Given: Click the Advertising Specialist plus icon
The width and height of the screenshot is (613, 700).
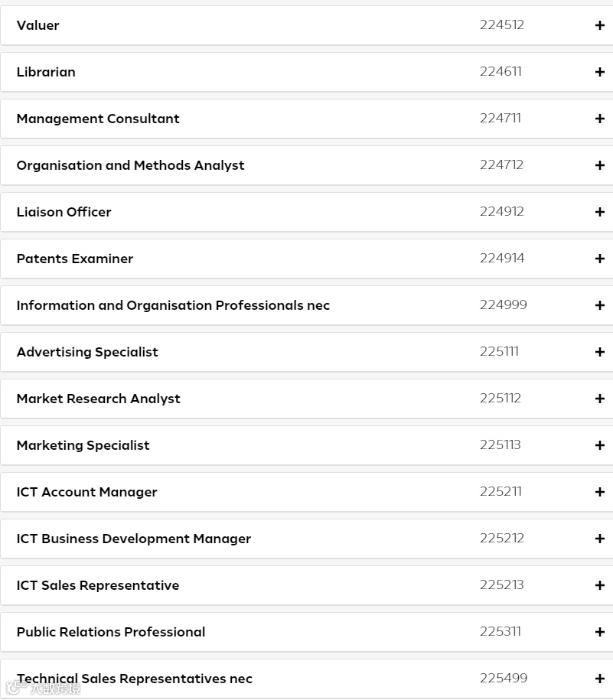Looking at the screenshot, I should click(x=599, y=352).
